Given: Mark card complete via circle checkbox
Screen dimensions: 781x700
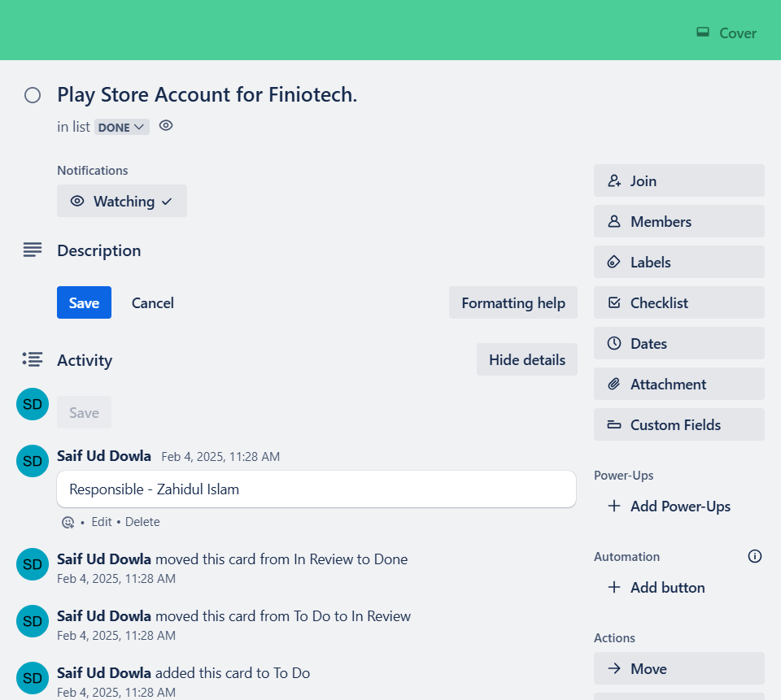Looking at the screenshot, I should pyautogui.click(x=33, y=95).
